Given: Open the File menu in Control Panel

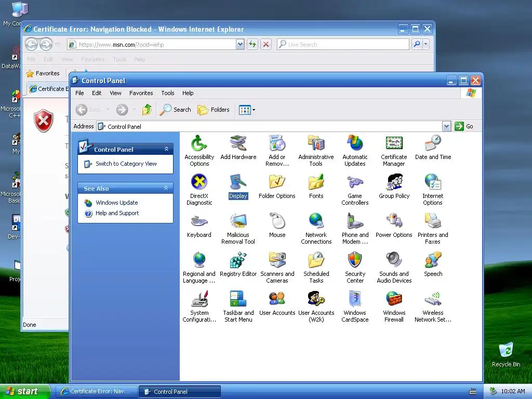Looking at the screenshot, I should coord(79,93).
